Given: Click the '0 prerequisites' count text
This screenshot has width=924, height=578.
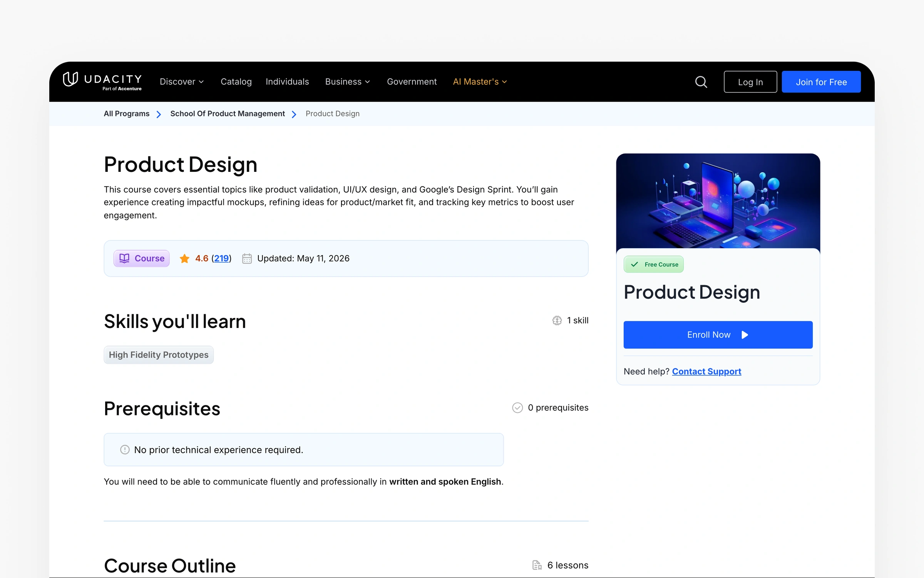Looking at the screenshot, I should tap(558, 408).
